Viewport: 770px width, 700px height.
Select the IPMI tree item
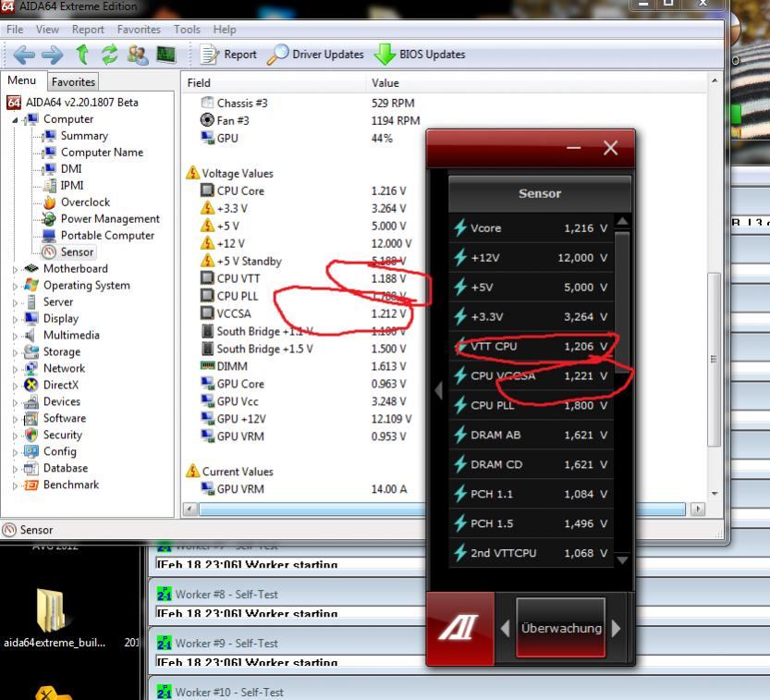72,186
